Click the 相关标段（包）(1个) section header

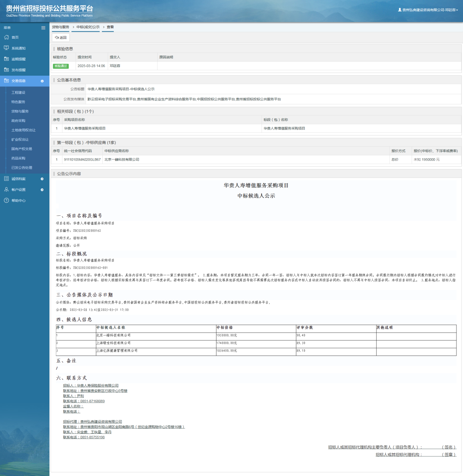(x=75, y=111)
